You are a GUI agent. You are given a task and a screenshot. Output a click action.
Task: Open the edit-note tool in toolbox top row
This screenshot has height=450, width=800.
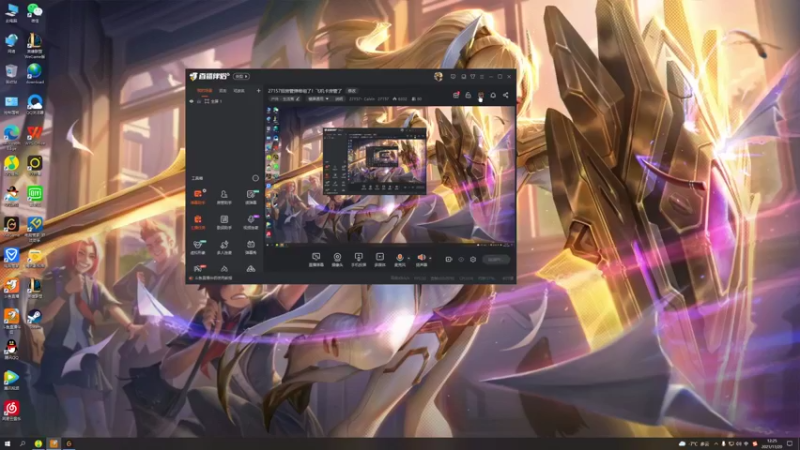click(251, 196)
